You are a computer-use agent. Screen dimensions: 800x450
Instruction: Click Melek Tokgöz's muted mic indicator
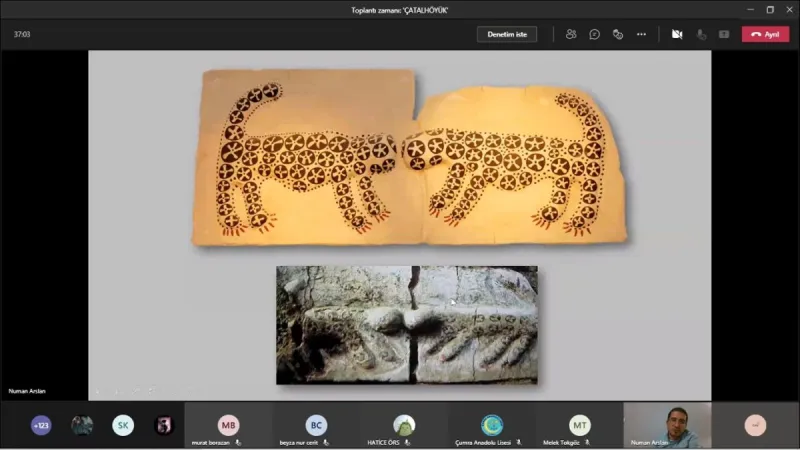pos(587,442)
